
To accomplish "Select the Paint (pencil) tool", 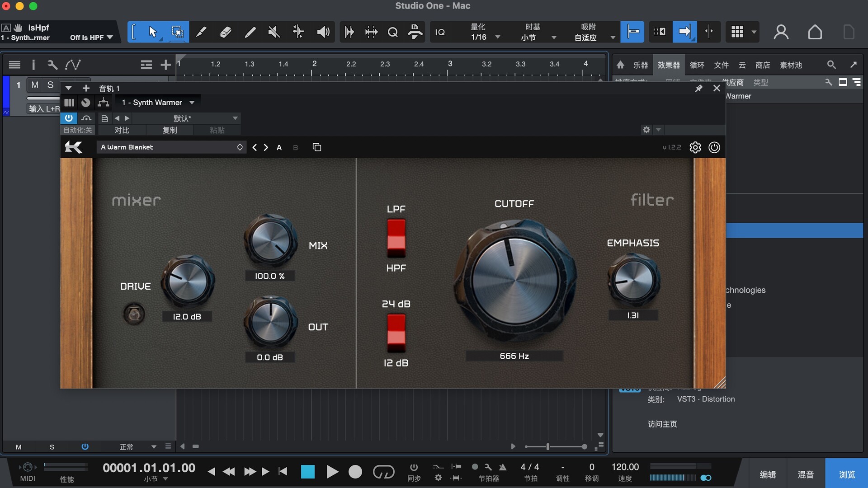I will [250, 32].
